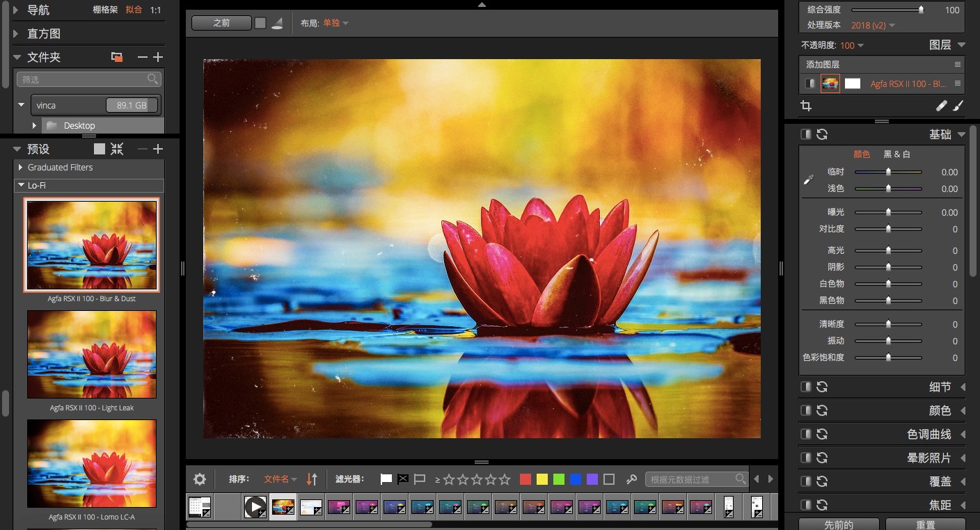Viewport: 980px width, 530px height.
Task: Toggle the visibility switch on the Agfa layer
Action: click(809, 83)
